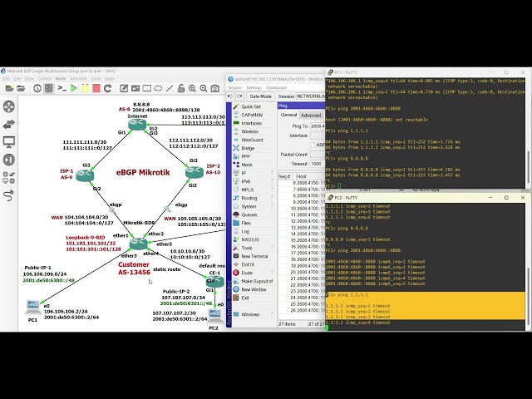Select the Add a link cable icon

tap(9, 195)
